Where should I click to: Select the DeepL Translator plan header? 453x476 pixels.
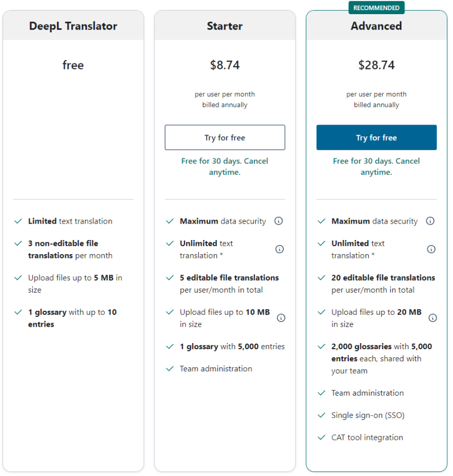click(x=72, y=25)
